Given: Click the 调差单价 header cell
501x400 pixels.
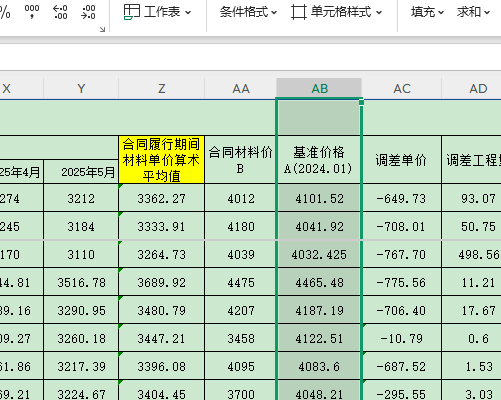Looking at the screenshot, I should coord(402,160).
